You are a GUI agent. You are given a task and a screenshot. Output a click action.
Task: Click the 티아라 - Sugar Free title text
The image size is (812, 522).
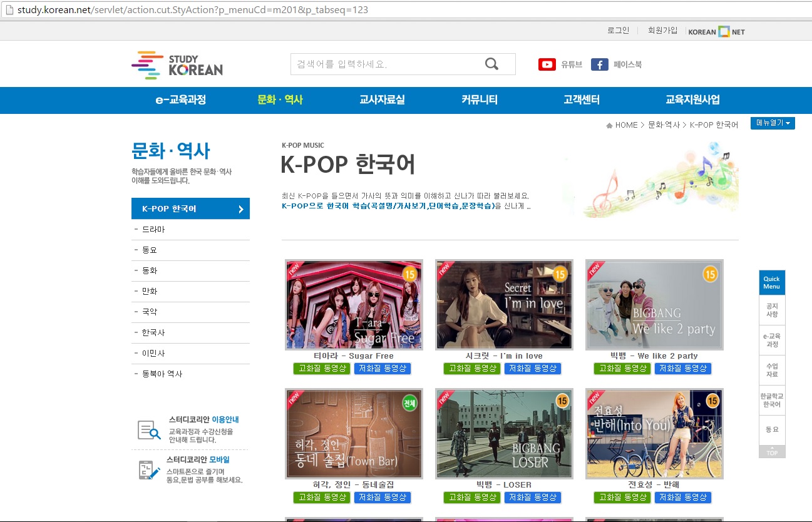click(354, 356)
